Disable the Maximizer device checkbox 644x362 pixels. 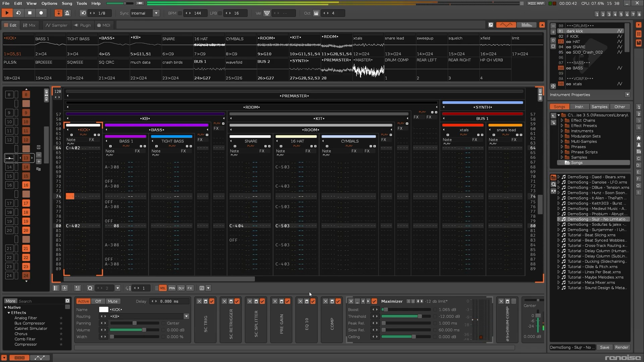374,301
